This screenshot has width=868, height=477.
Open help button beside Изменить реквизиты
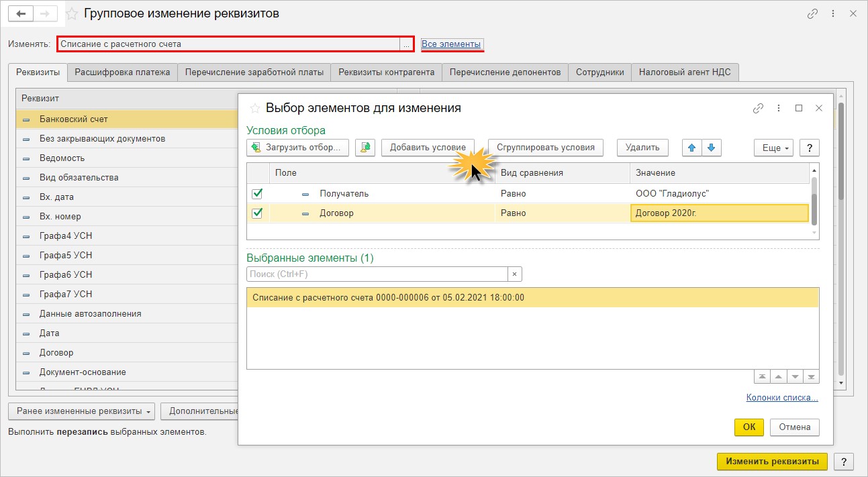(844, 462)
